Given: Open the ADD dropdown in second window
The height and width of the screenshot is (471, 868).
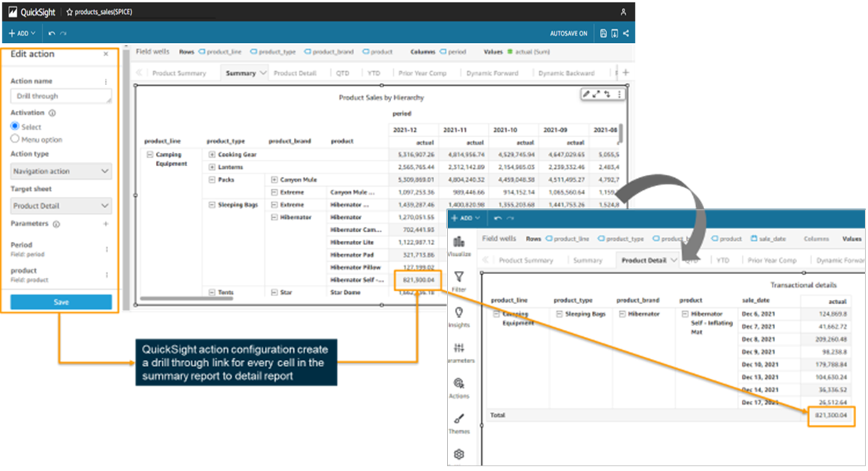Looking at the screenshot, I should (x=465, y=218).
